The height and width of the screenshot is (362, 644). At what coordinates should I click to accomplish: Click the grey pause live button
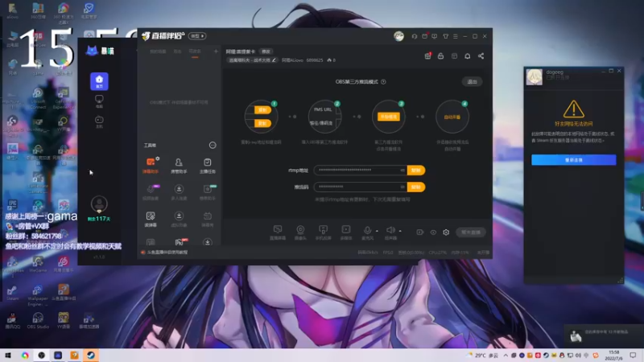pyautogui.click(x=471, y=232)
